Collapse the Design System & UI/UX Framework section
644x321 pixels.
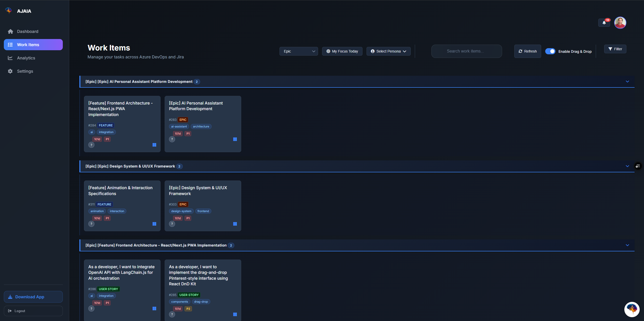click(627, 166)
